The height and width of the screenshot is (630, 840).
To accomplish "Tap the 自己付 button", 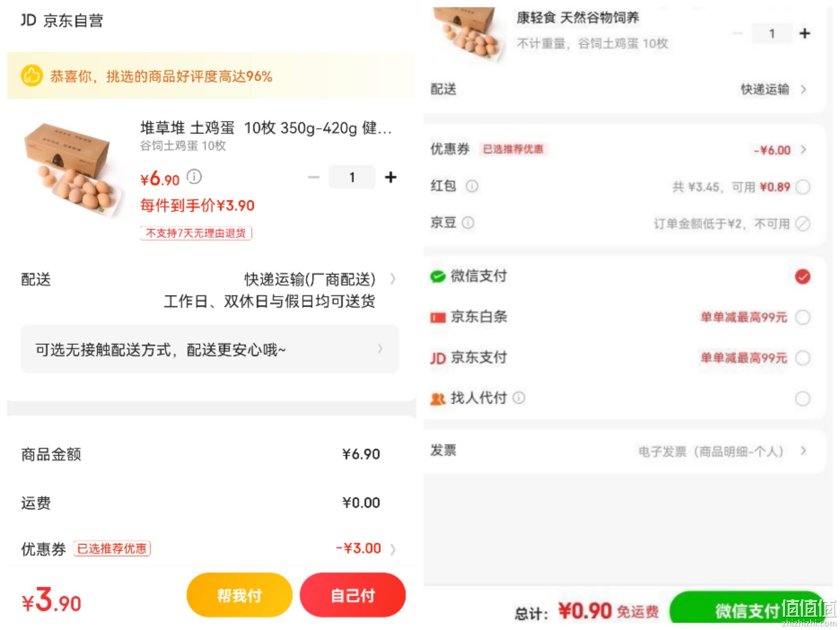I will point(353,595).
